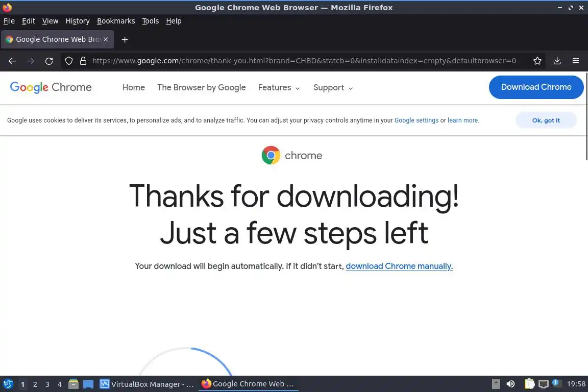This screenshot has width=588, height=392.
Task: Open the Help menu
Action: click(174, 21)
